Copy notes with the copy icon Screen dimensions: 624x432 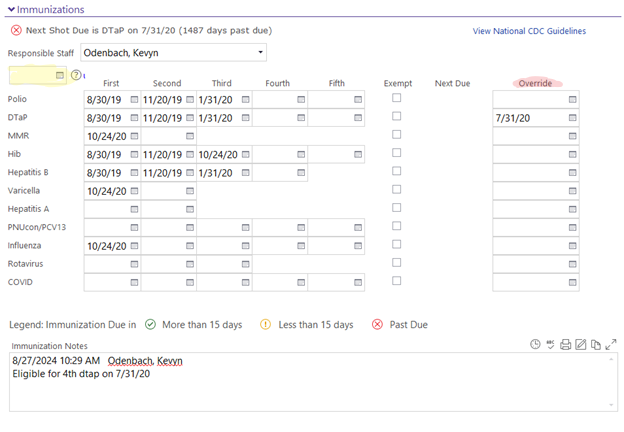(595, 344)
